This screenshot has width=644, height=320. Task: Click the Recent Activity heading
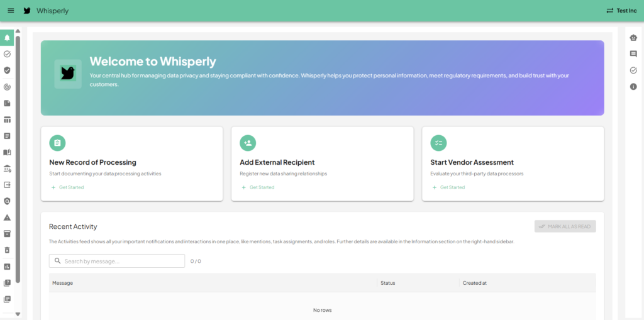point(73,226)
